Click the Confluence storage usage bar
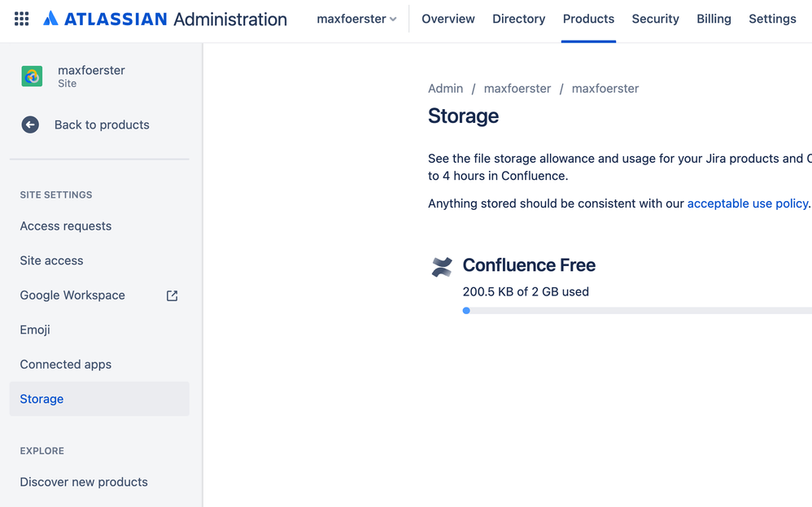The height and width of the screenshot is (507, 812). point(637,311)
